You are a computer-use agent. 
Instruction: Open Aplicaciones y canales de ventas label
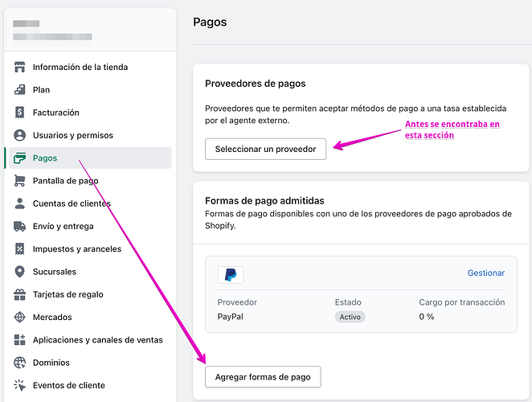(98, 340)
